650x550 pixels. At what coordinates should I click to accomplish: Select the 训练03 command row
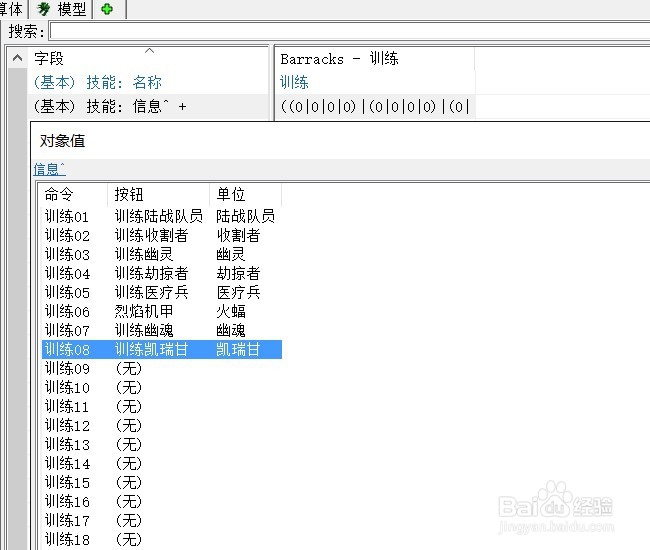coord(67,254)
